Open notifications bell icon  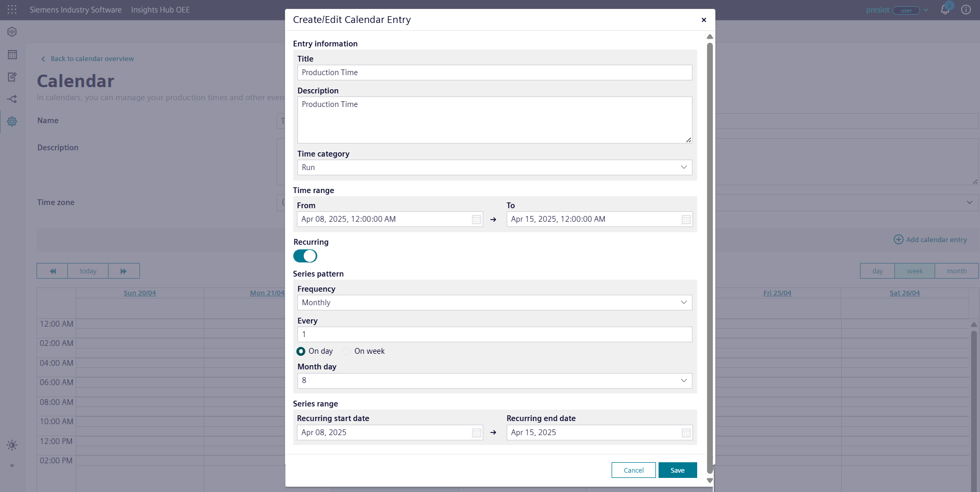(945, 10)
